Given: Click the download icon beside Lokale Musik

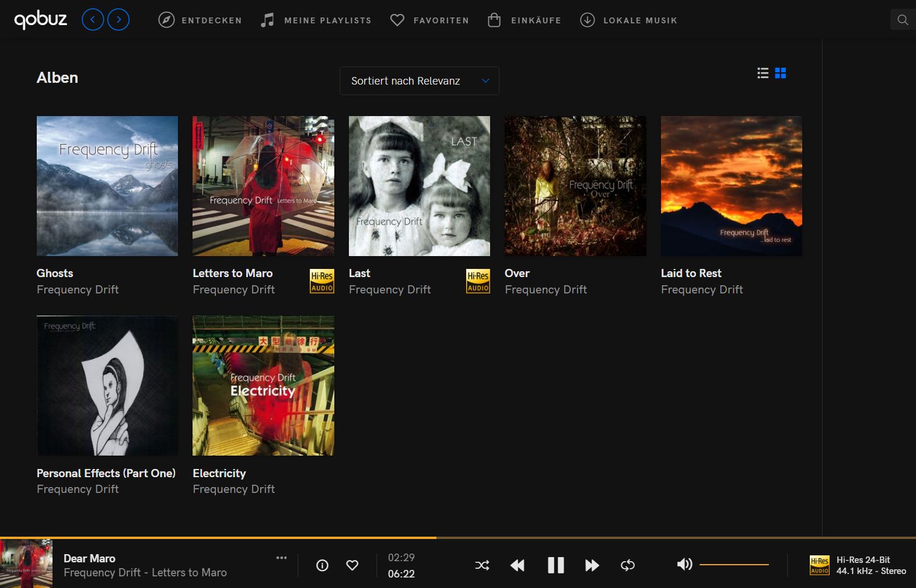Looking at the screenshot, I should pyautogui.click(x=588, y=20).
